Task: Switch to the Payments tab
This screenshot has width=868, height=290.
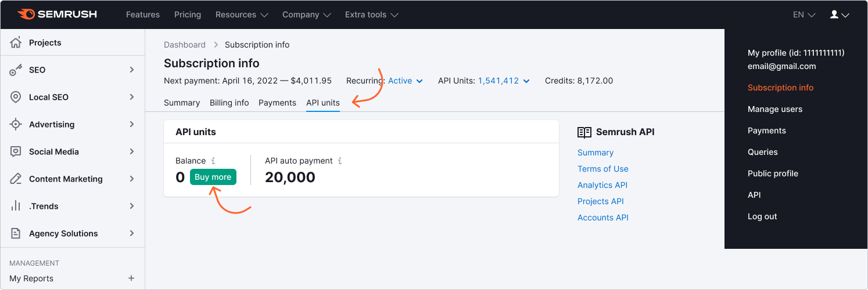Action: (277, 103)
